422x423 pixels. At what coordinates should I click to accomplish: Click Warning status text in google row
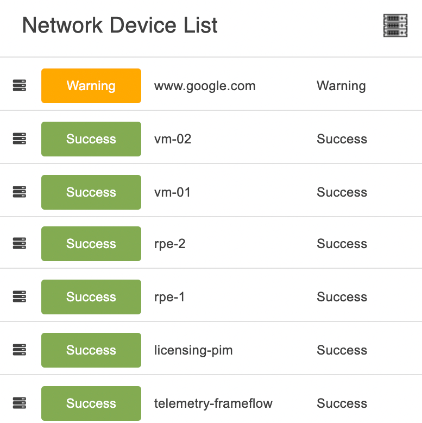click(341, 86)
